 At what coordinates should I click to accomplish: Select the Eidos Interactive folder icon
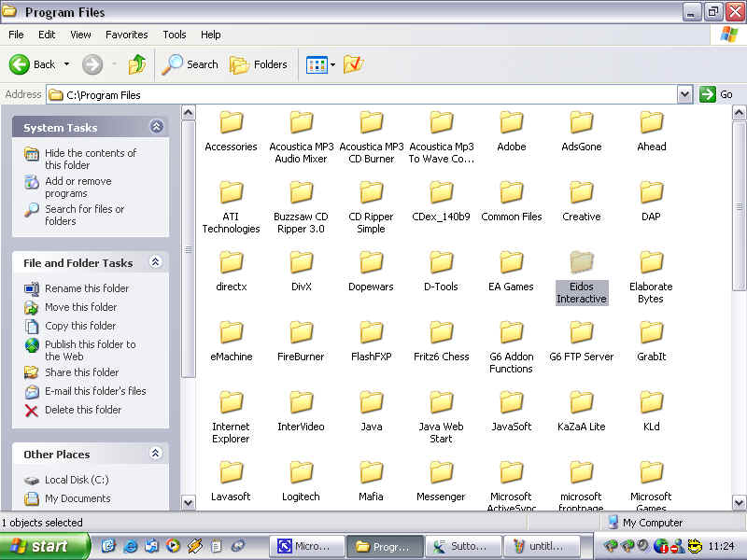pyautogui.click(x=581, y=262)
